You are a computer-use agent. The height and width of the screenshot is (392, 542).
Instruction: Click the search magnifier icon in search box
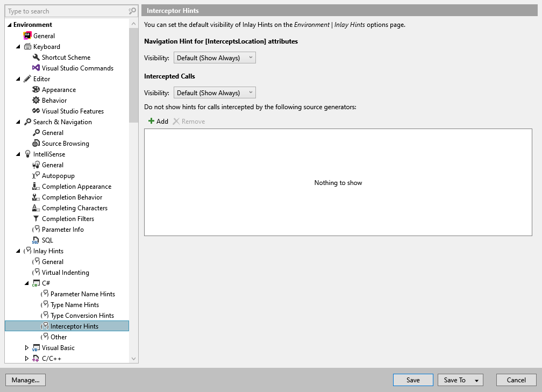[132, 11]
